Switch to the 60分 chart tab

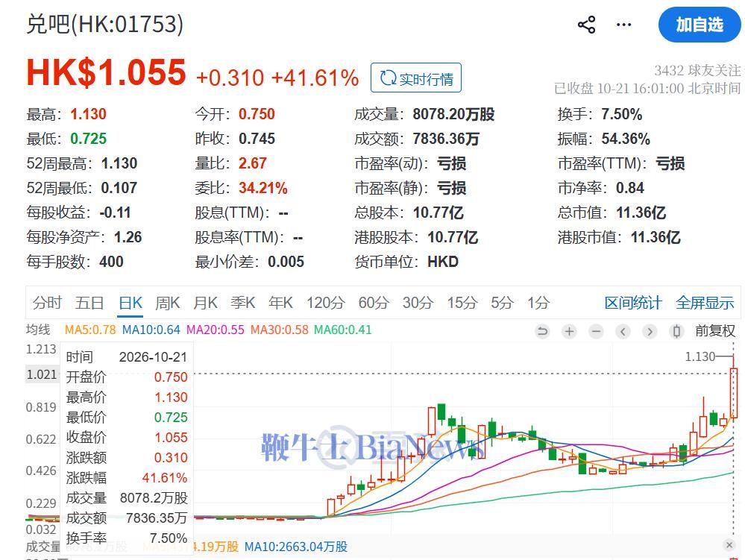(x=374, y=303)
